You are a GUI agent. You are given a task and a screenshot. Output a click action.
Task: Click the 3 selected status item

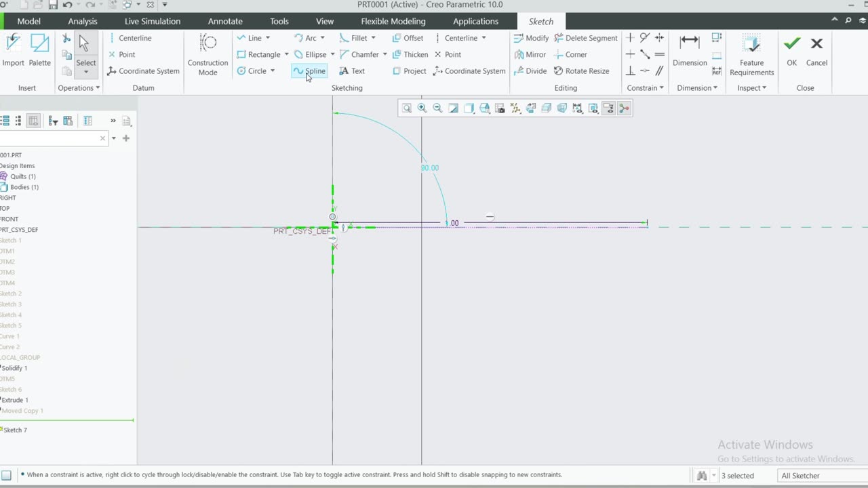(x=737, y=476)
